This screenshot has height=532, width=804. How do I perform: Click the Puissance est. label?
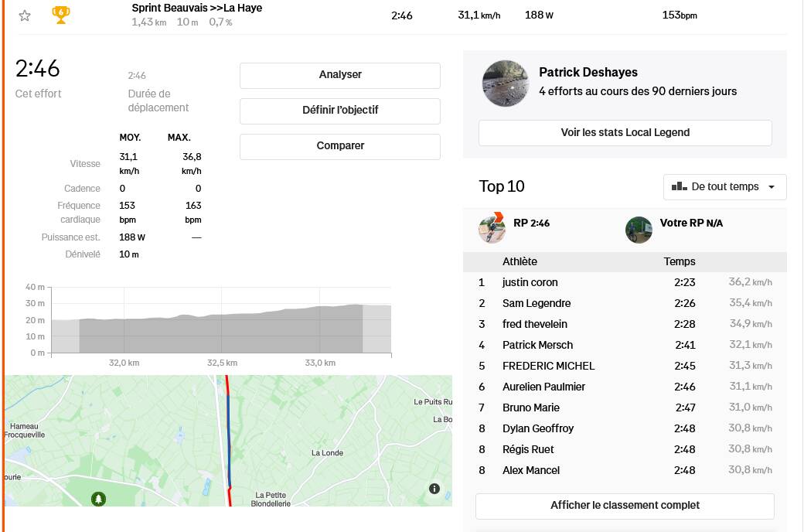click(71, 237)
